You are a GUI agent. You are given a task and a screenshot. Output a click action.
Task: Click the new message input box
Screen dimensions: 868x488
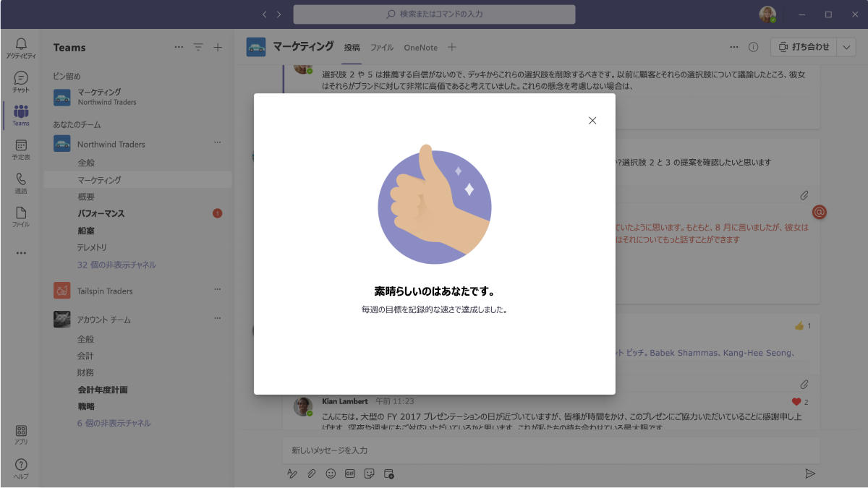[x=551, y=450]
